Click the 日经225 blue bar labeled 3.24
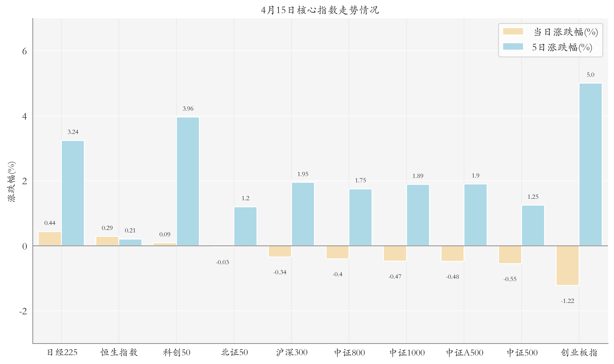The width and height of the screenshot is (614, 364). (73, 193)
